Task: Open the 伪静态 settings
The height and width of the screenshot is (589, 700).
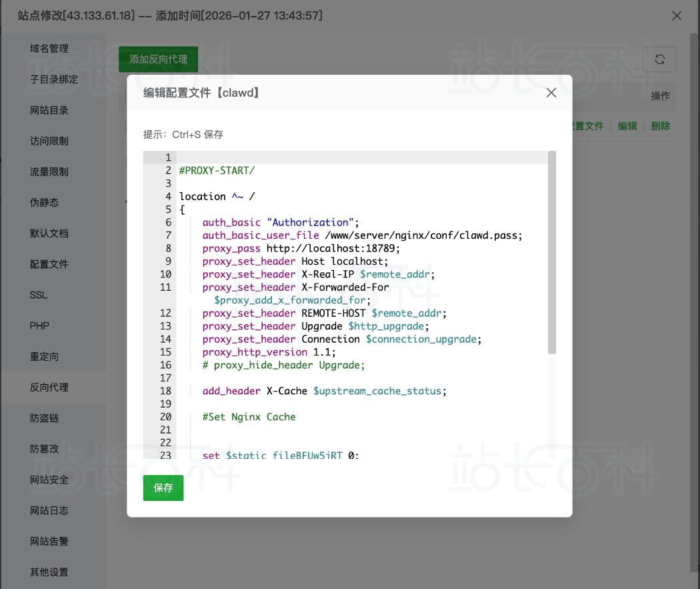Action: click(x=45, y=202)
